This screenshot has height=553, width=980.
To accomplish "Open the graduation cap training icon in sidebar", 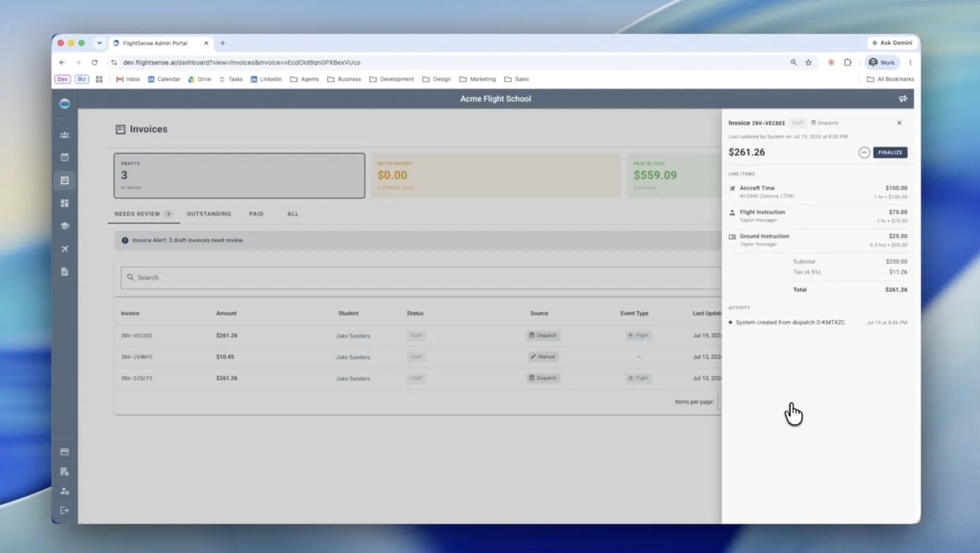I will pos(65,226).
